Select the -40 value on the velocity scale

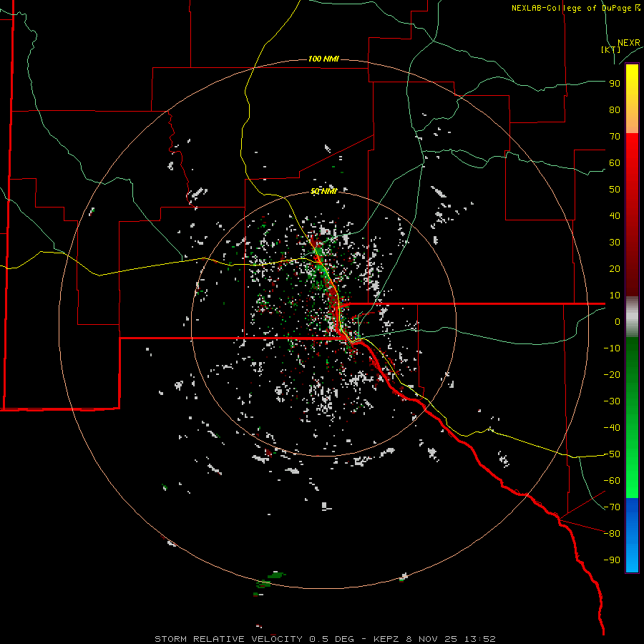[612, 428]
